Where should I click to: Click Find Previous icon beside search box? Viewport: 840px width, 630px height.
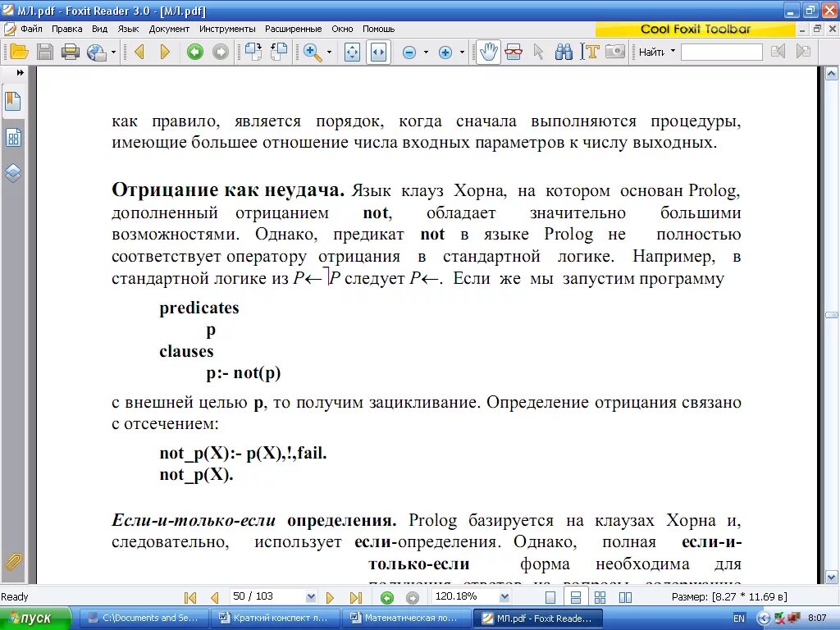click(x=778, y=52)
